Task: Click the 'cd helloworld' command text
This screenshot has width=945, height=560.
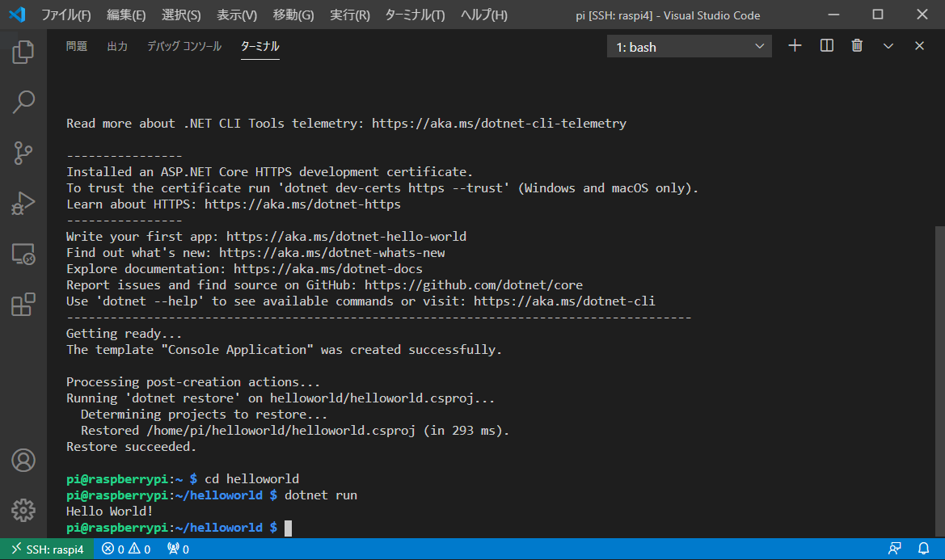Action: coord(252,478)
